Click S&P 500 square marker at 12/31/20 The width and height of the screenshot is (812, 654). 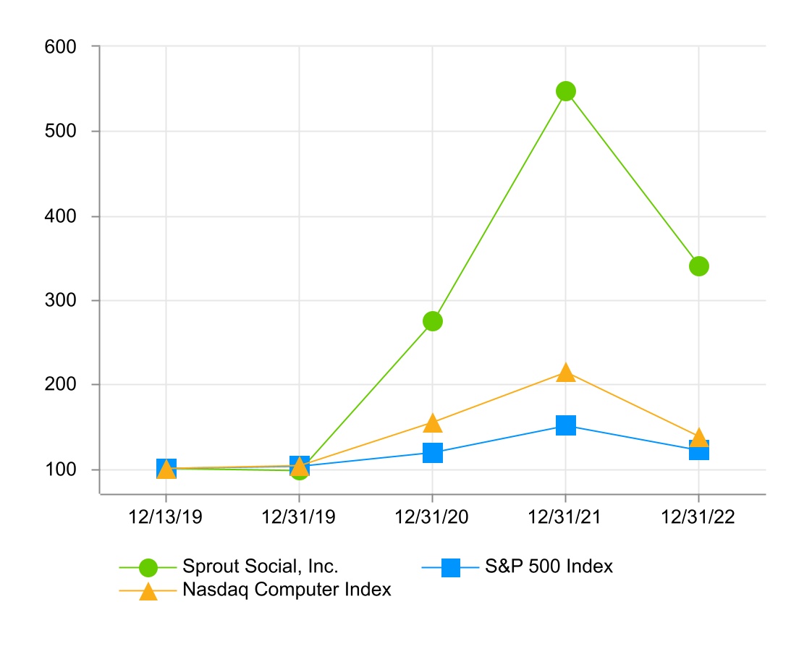tap(433, 453)
